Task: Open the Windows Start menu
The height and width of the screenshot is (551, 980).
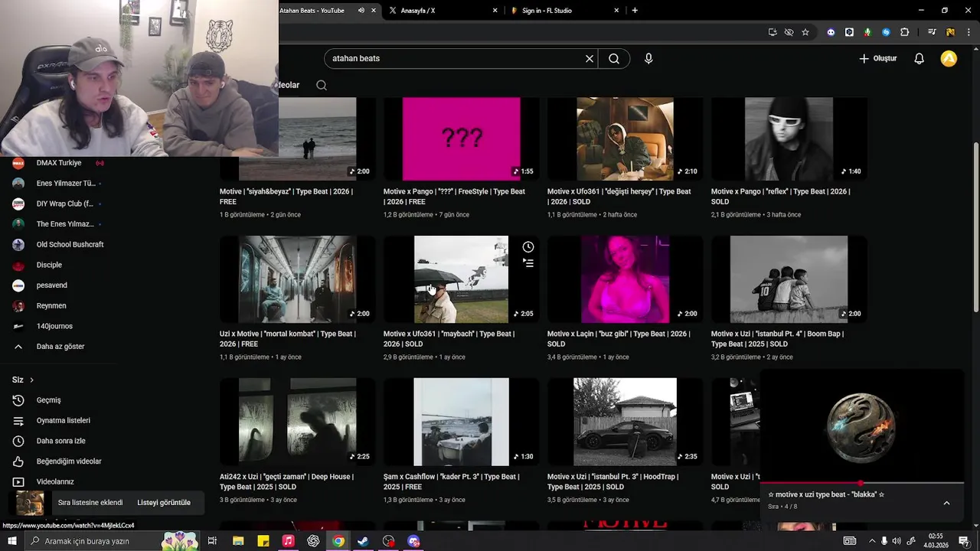Action: [12, 541]
